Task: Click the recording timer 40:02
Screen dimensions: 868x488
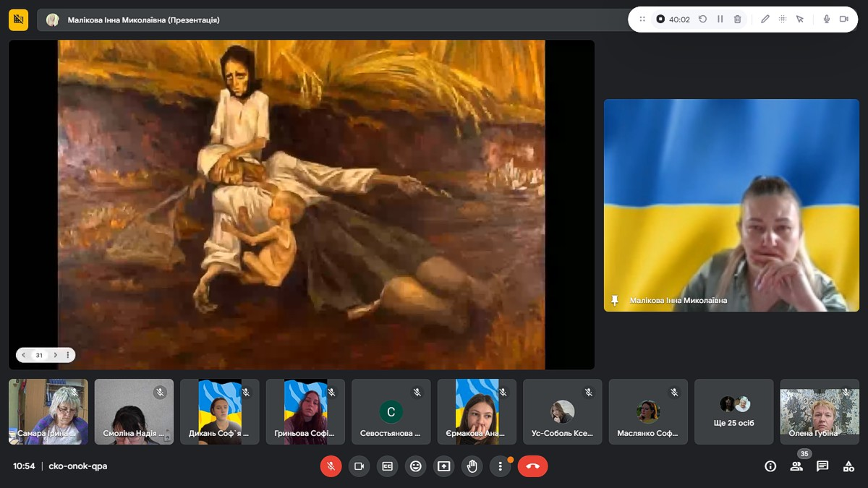Action: coord(679,20)
